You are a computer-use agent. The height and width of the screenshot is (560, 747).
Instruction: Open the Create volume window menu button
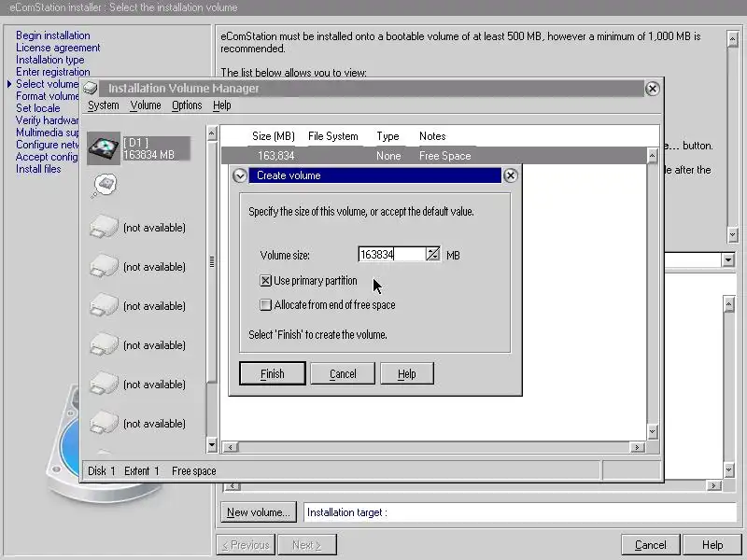(240, 175)
